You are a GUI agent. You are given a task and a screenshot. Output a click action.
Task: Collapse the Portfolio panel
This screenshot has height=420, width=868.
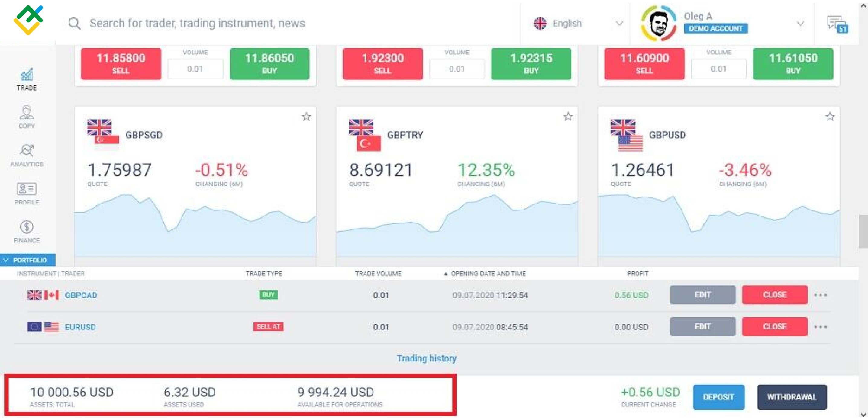coord(27,260)
